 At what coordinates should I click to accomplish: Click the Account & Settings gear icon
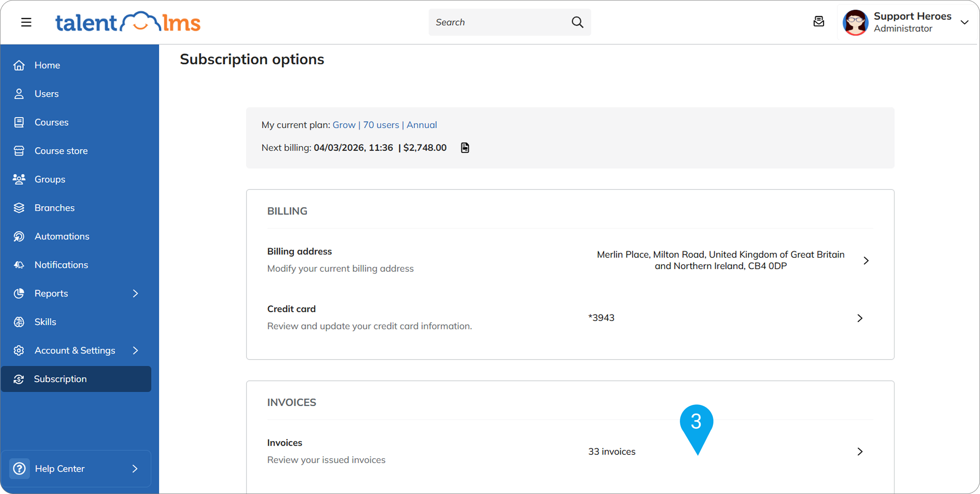tap(19, 350)
